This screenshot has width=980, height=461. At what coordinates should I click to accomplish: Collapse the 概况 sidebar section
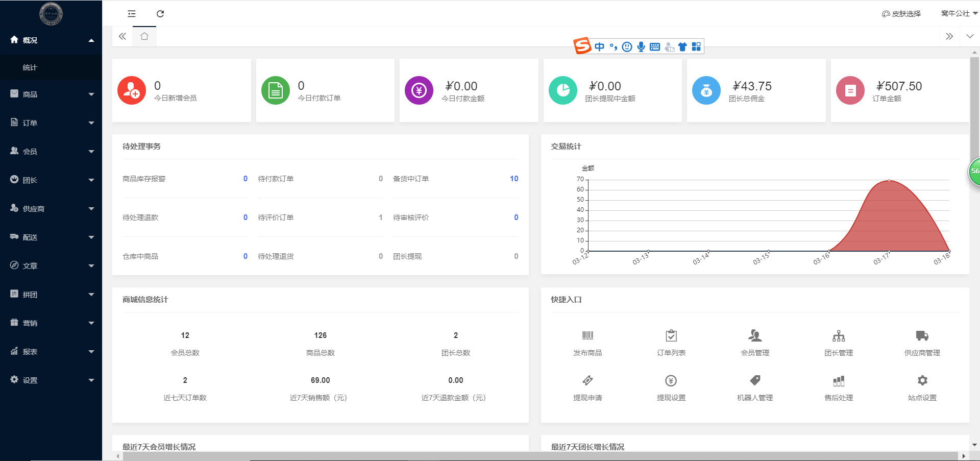[x=51, y=40]
